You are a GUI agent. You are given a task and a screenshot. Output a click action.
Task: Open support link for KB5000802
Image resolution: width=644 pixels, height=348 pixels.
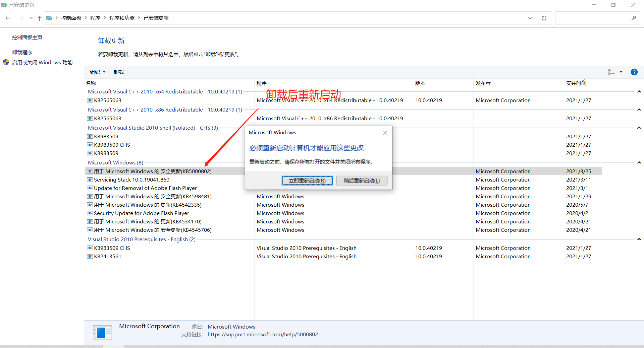(263, 335)
